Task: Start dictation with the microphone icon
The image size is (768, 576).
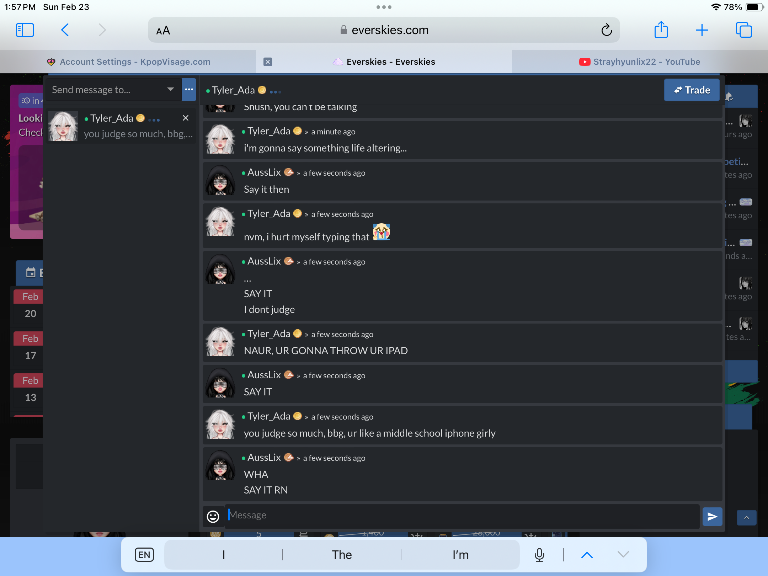Action: pyautogui.click(x=539, y=554)
